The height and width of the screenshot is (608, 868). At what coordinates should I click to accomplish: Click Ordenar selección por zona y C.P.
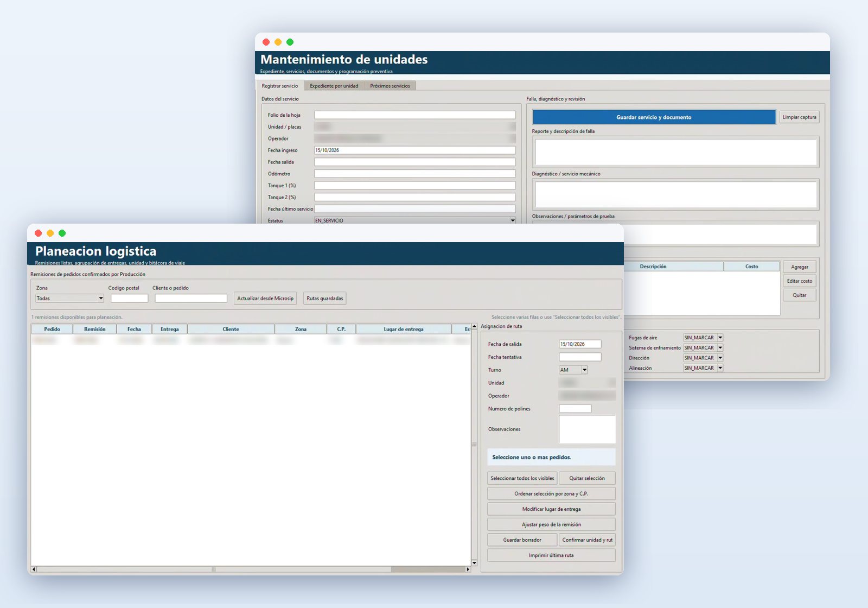pos(551,494)
